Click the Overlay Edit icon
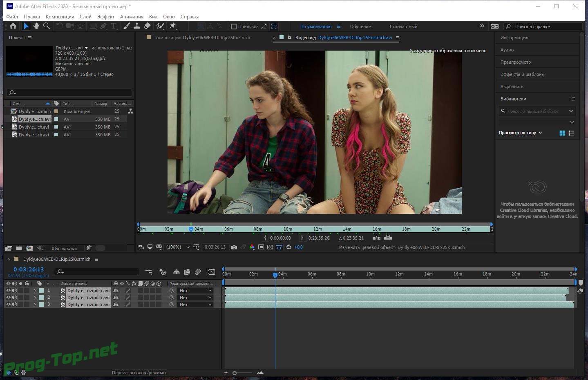588x380 pixels. tap(388, 237)
